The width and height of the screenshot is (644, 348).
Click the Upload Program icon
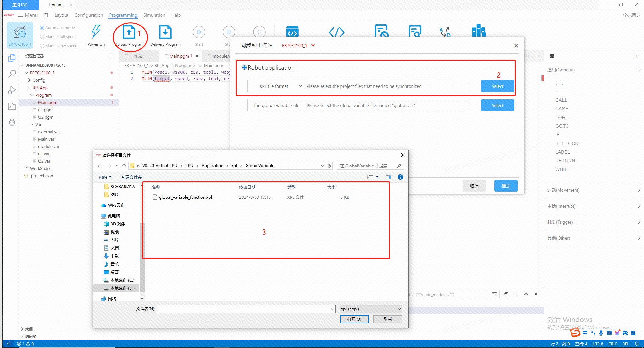click(129, 33)
